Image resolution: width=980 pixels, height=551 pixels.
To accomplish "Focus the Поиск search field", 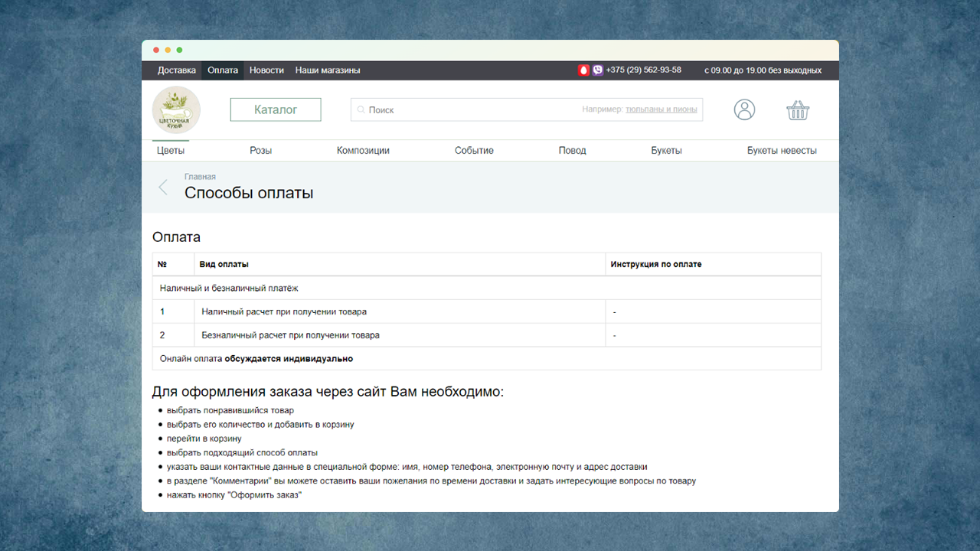I will (x=527, y=109).
